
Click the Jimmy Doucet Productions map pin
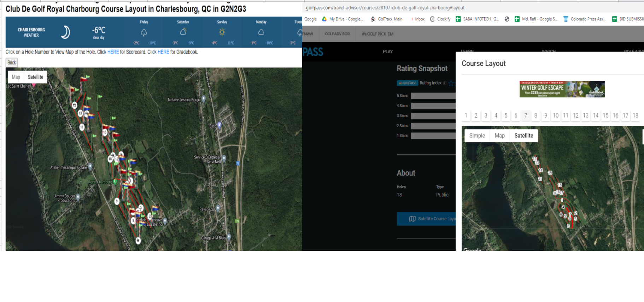pos(78,197)
